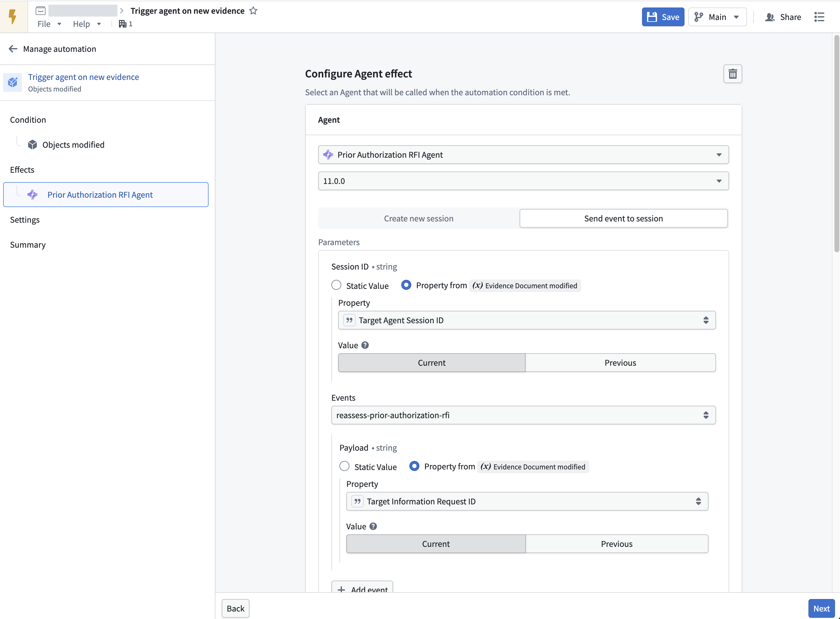This screenshot has height=619, width=840.
Task: Star the Trigger agent on new evidence automation
Action: [x=253, y=11]
